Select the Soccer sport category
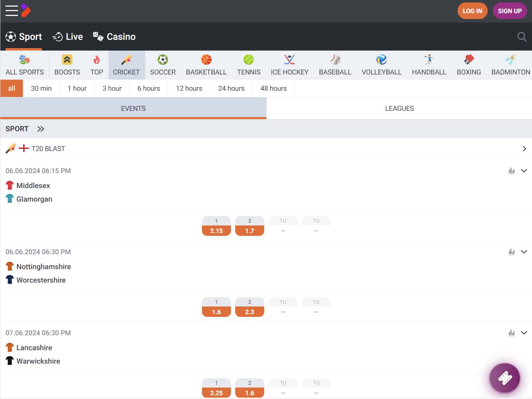Viewport: 532px width, 399px height. click(163, 65)
